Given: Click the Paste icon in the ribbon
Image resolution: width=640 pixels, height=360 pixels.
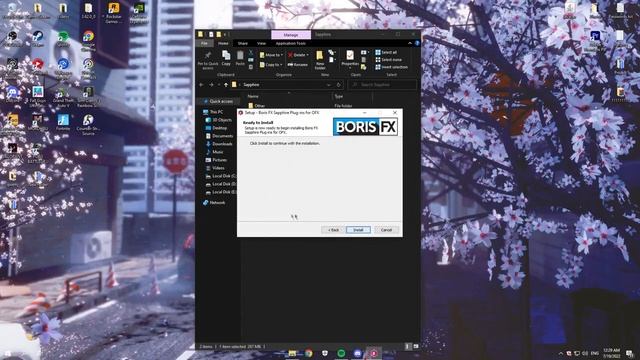Looking at the screenshot, I should click(x=240, y=58).
